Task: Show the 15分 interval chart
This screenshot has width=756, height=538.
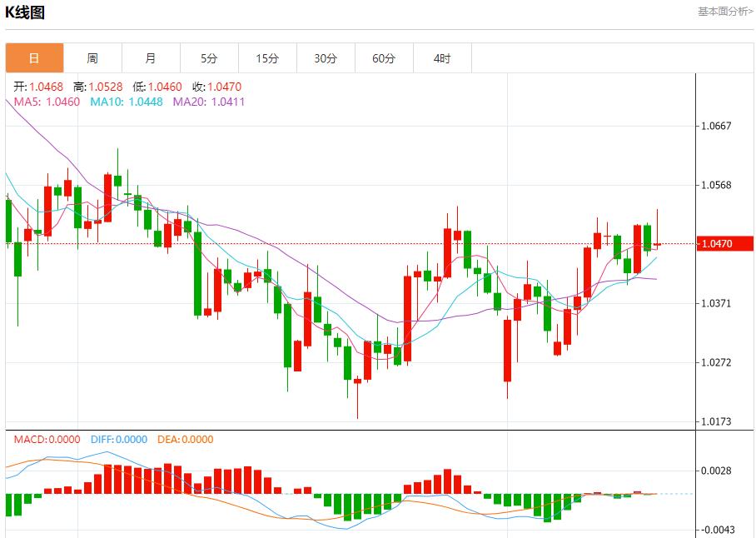Action: coord(267,58)
